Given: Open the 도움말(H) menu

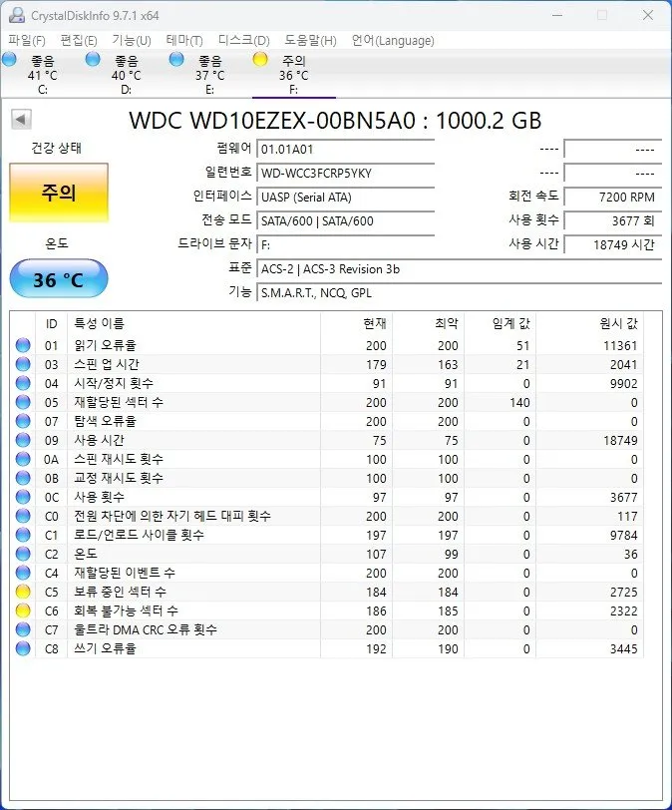Looking at the screenshot, I should 310,40.
